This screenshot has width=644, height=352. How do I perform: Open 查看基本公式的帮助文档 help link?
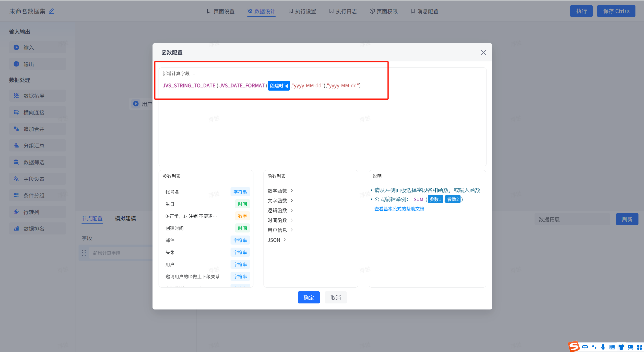(x=399, y=209)
